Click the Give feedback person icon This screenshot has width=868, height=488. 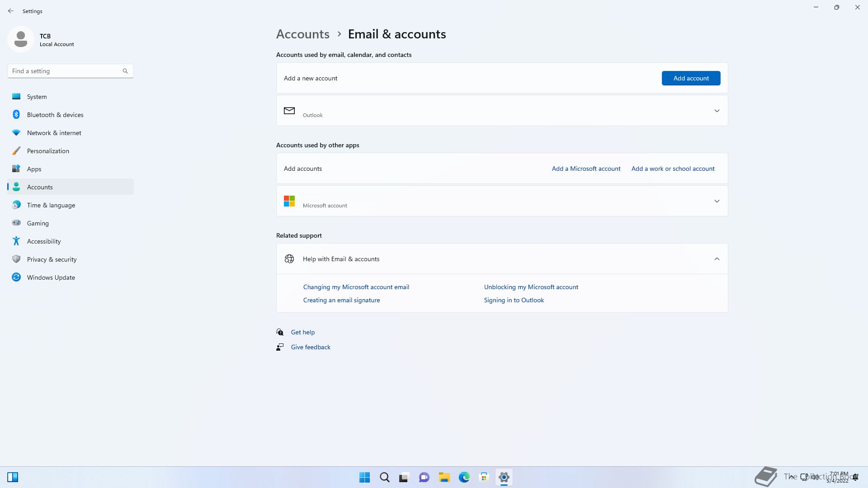coord(280,347)
